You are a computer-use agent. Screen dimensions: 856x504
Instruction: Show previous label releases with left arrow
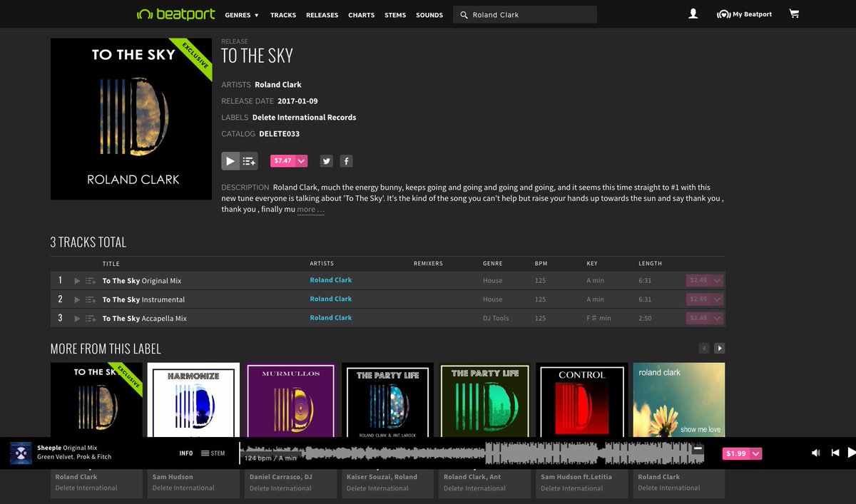pos(704,349)
